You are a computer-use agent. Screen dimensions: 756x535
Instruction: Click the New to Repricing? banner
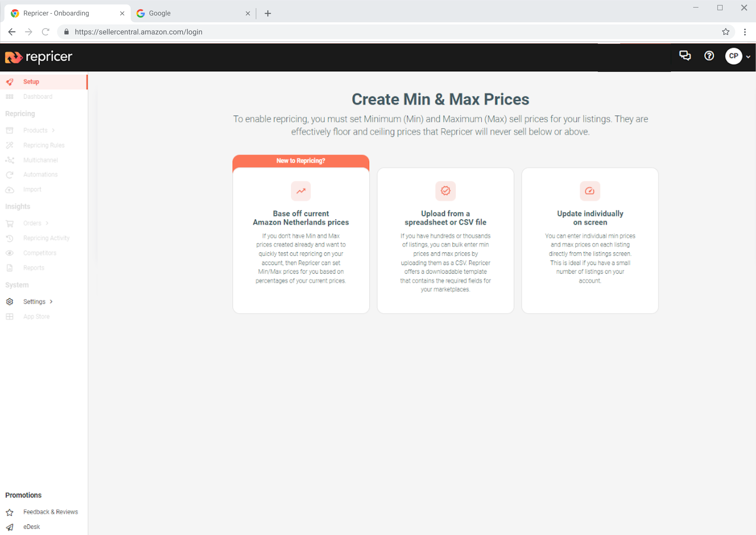pyautogui.click(x=301, y=161)
